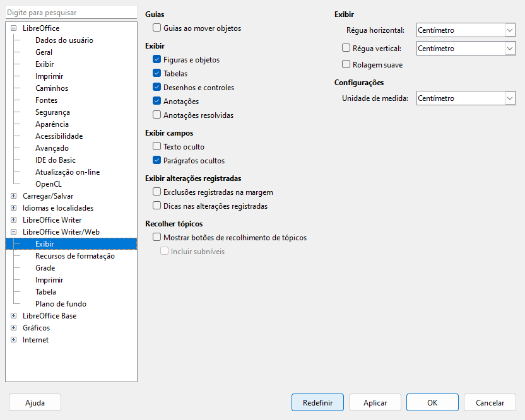Collapse the top-level LibreOffice tree node

[13, 28]
